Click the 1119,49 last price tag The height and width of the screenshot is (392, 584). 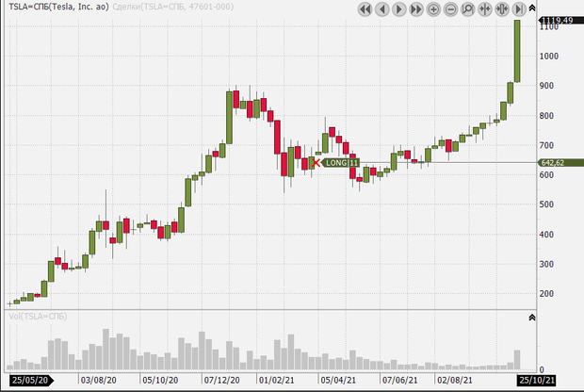click(x=561, y=20)
